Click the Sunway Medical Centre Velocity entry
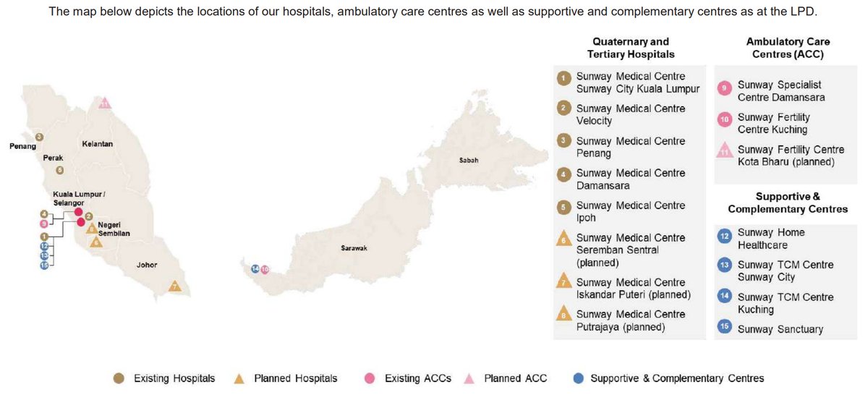868x395 pixels. point(630,115)
